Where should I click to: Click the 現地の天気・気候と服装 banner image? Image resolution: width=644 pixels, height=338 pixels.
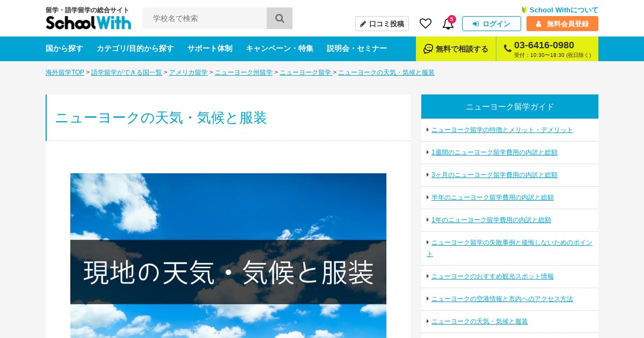tap(228, 255)
